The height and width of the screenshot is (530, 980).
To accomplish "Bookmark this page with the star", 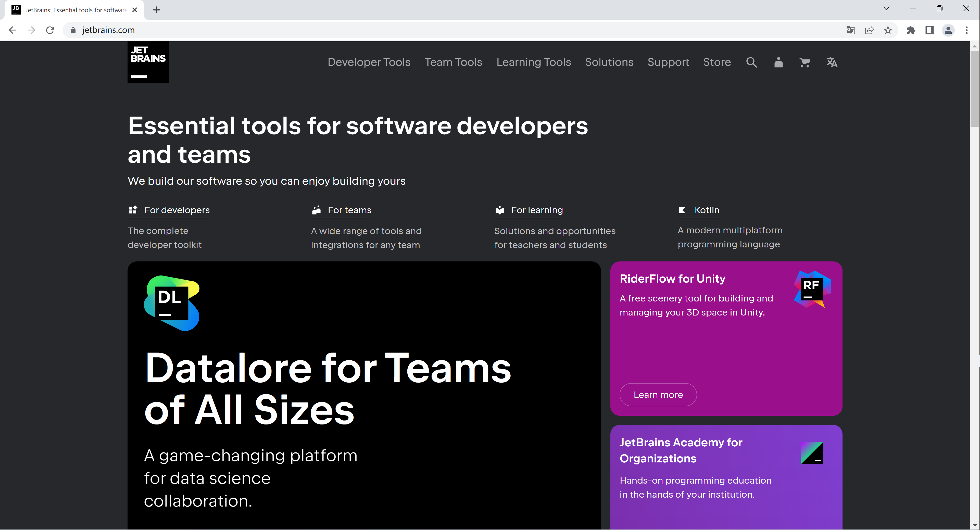I will click(x=888, y=30).
